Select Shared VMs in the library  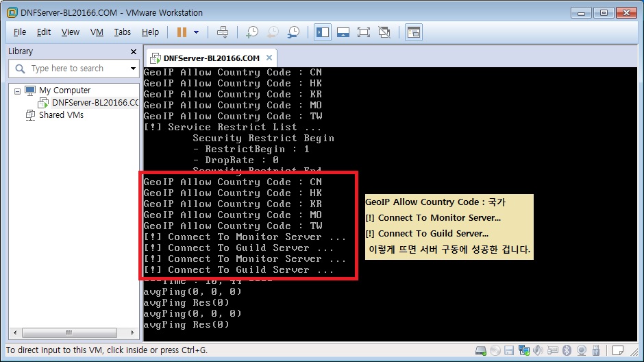tap(61, 115)
